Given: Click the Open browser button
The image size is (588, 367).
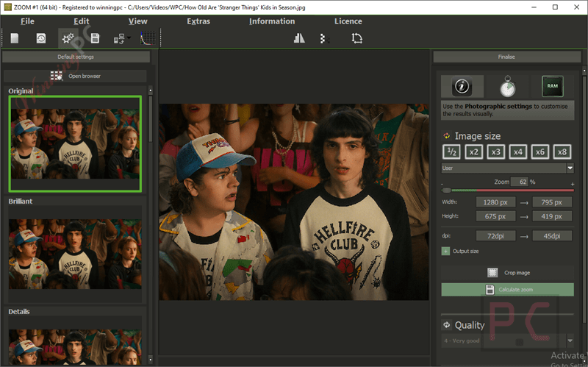Looking at the screenshot, I should pos(75,76).
